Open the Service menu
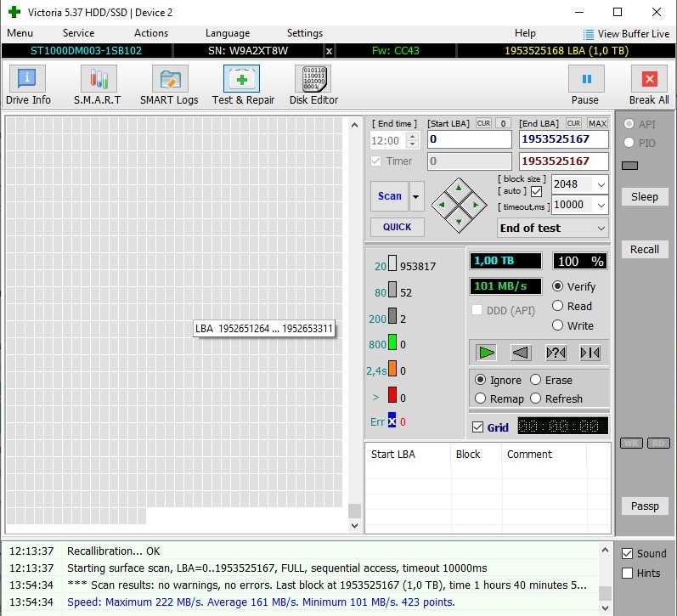677x616 pixels. coord(78,33)
